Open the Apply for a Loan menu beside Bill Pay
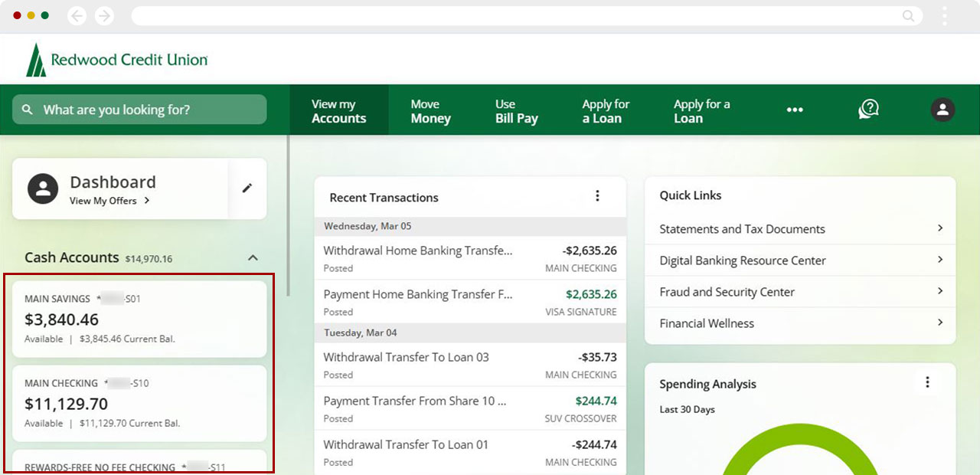Image resolution: width=980 pixels, height=475 pixels. point(606,111)
